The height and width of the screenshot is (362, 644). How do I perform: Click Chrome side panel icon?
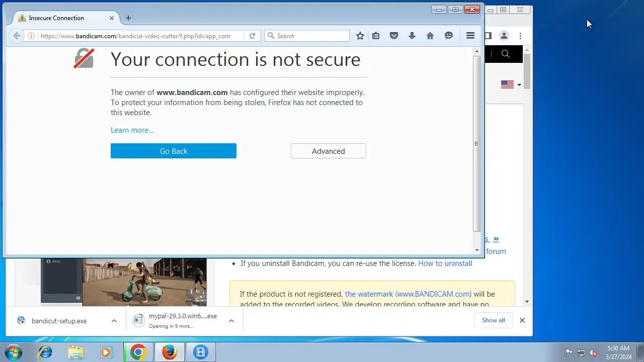[488, 36]
